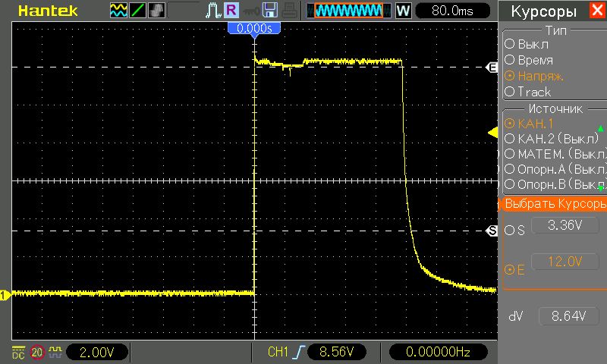The image size is (607, 364).
Task: Click the 'Выбрать Курсоры' header
Action: [x=554, y=204]
